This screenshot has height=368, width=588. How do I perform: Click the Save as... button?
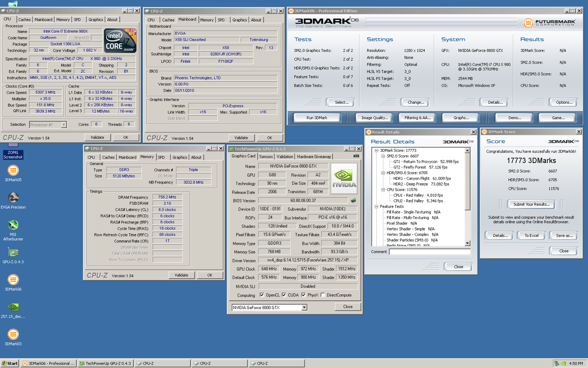tap(564, 236)
